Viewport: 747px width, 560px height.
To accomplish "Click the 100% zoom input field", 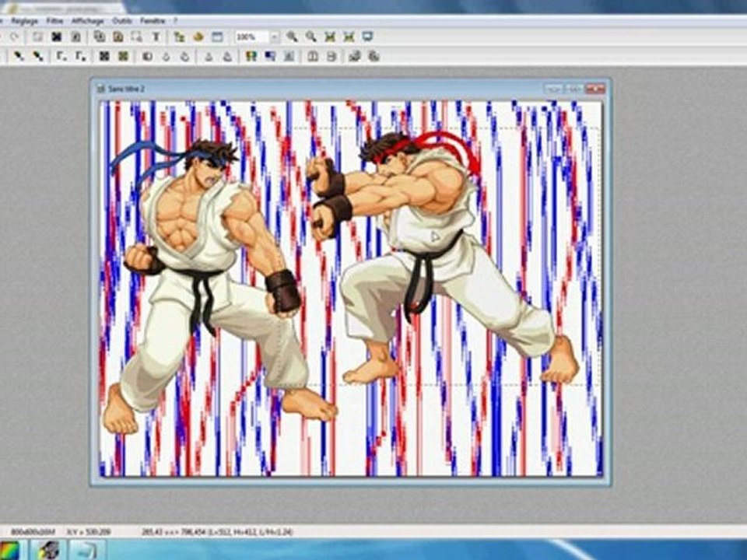I will coord(252,37).
